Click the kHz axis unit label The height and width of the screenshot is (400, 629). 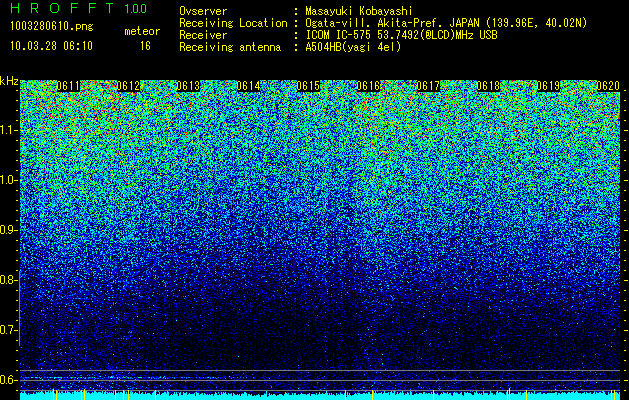(9, 81)
